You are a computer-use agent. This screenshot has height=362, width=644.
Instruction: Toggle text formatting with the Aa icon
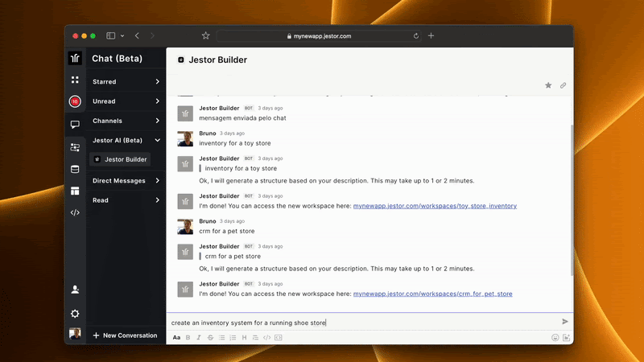coord(176,337)
